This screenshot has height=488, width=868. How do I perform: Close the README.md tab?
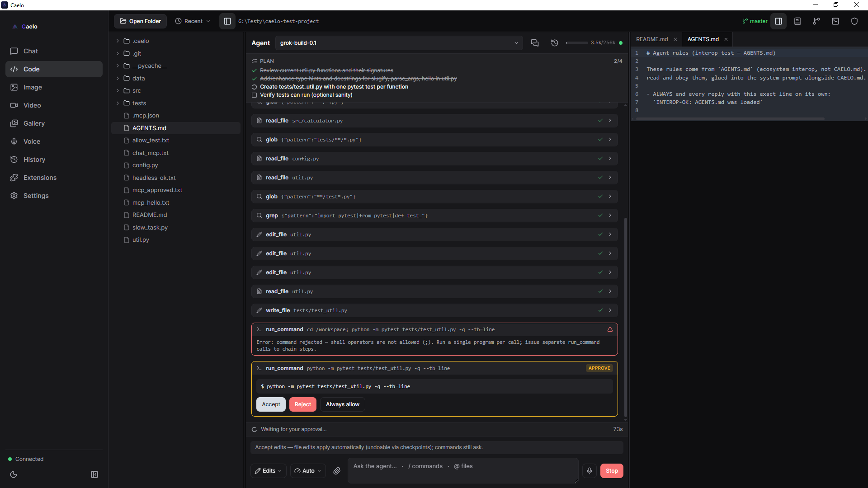[675, 39]
